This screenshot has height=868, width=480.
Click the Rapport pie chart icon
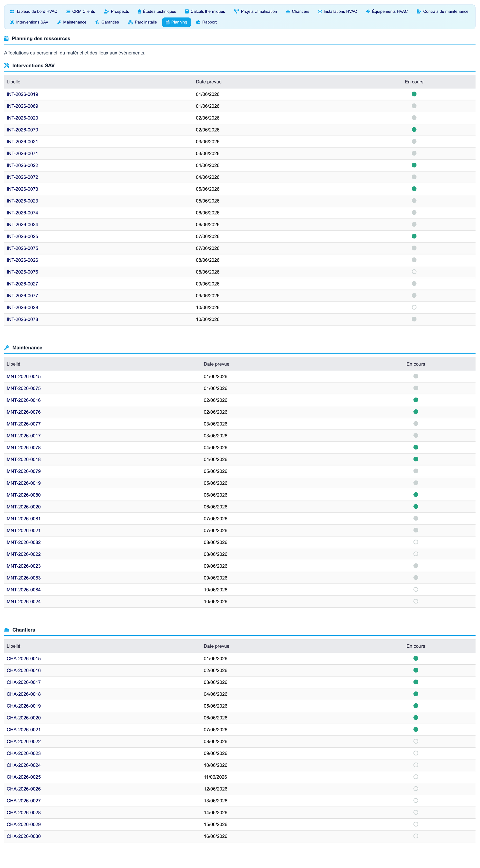(198, 22)
